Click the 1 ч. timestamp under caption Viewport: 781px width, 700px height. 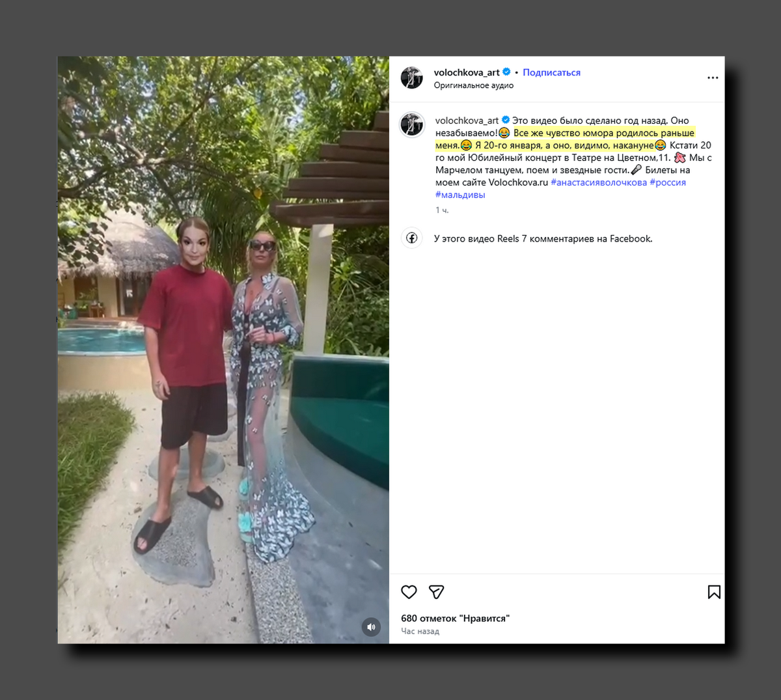[442, 210]
